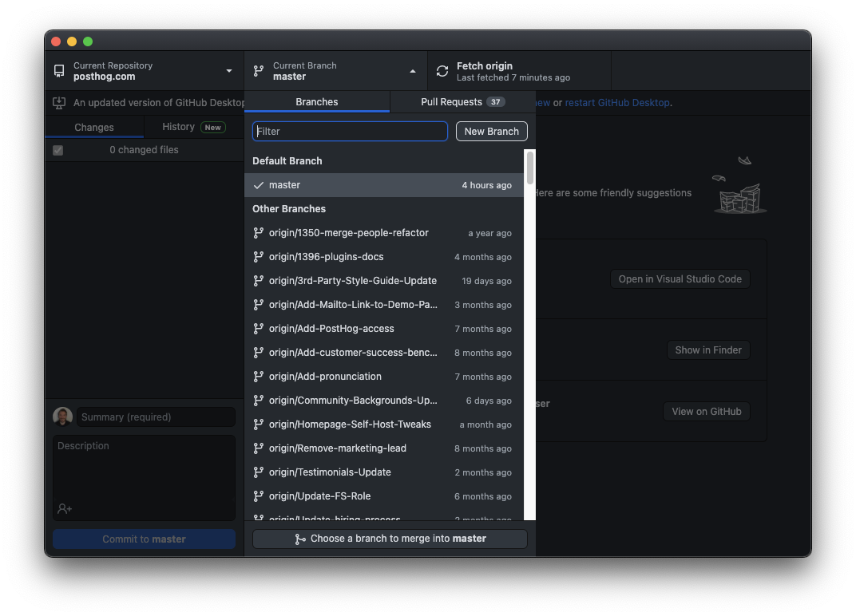Click the branch icon beside origin/1396-plugins-docs
The height and width of the screenshot is (616, 856).
click(x=258, y=257)
